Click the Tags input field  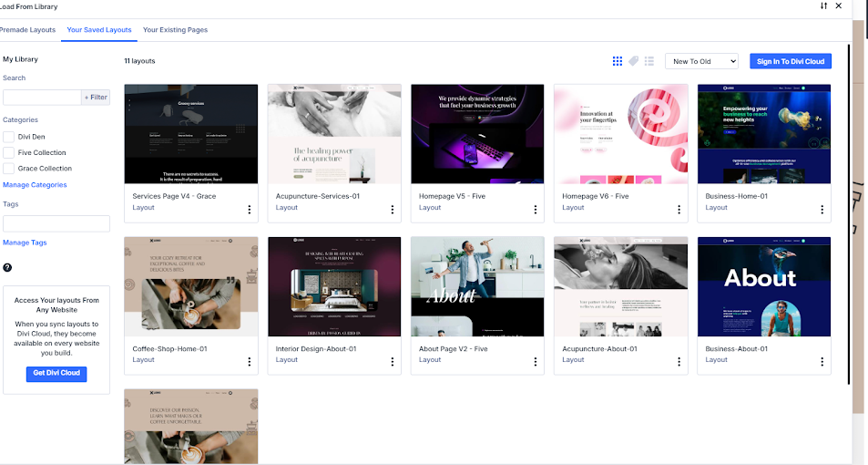[56, 224]
